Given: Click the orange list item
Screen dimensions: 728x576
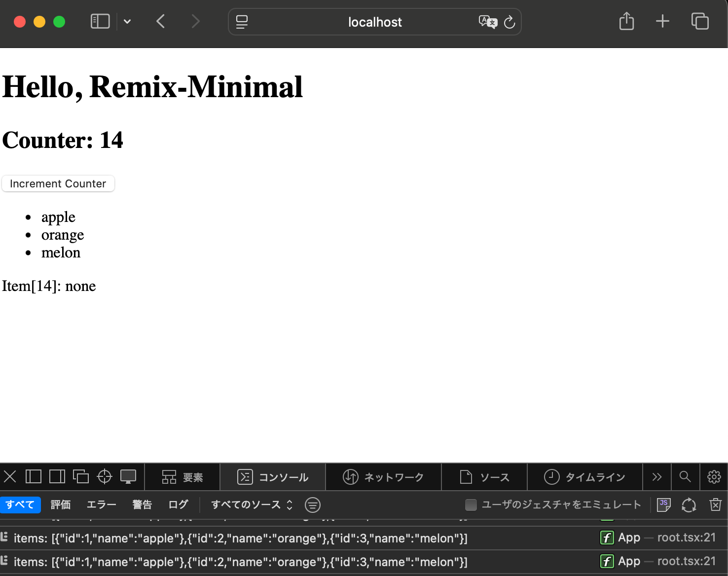Looking at the screenshot, I should click(63, 235).
